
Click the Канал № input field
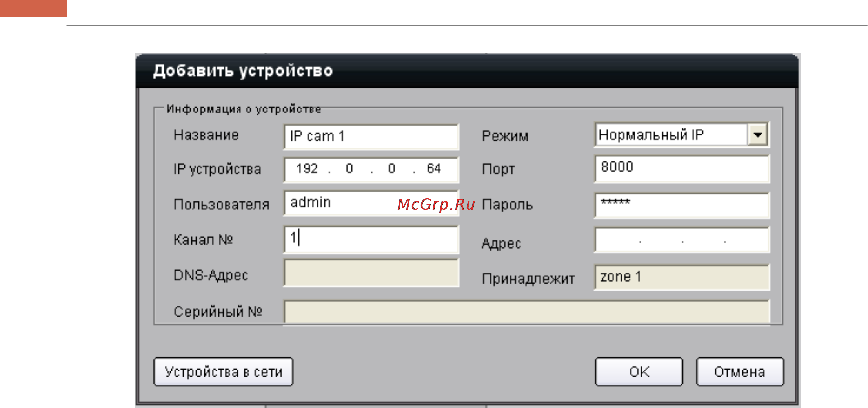pyautogui.click(x=371, y=239)
